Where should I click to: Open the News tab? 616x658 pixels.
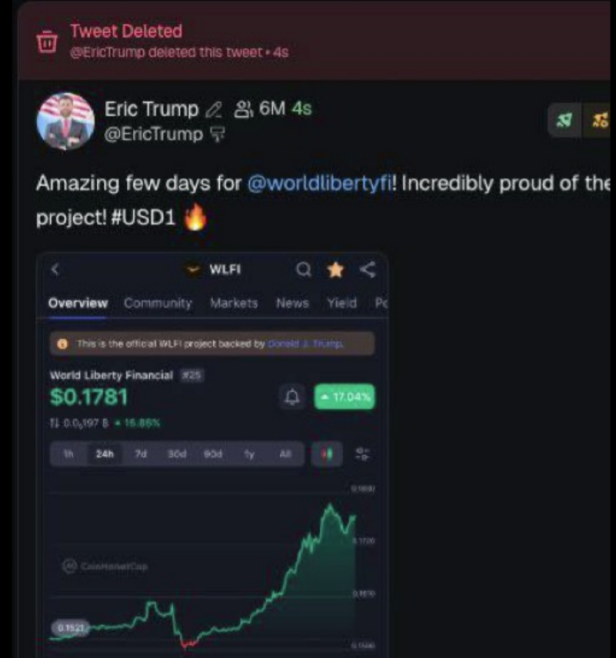tap(292, 303)
